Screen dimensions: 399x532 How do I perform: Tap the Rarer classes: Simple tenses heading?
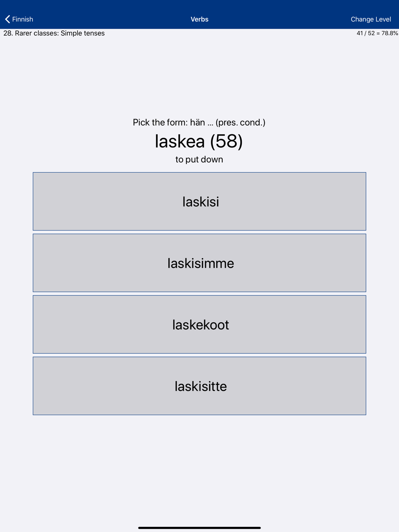(60, 33)
